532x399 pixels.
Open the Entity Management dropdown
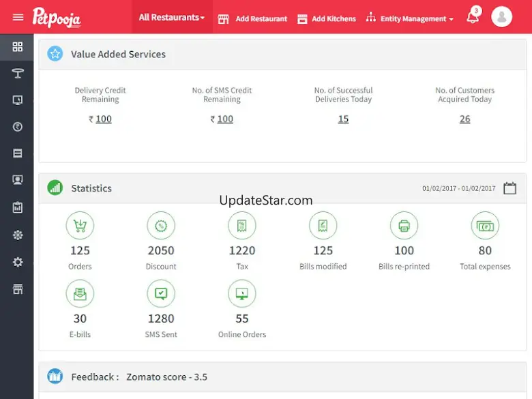pos(409,18)
